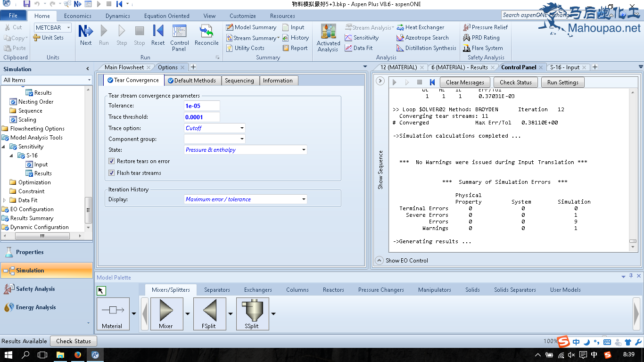Open the Energy Analysis environment
The image size is (644, 362).
tap(47, 307)
